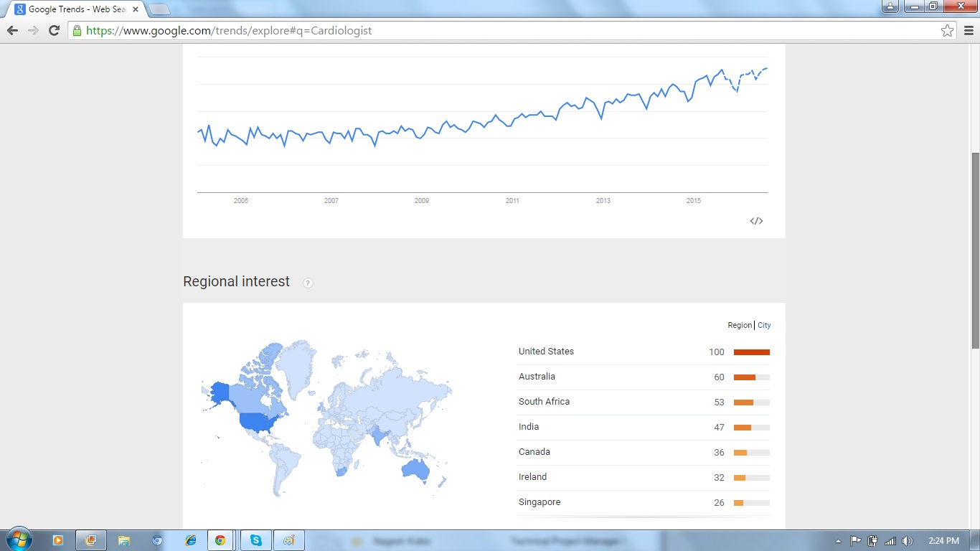Click the 26 value beside Singapore
The height and width of the screenshot is (551, 980).
point(719,503)
